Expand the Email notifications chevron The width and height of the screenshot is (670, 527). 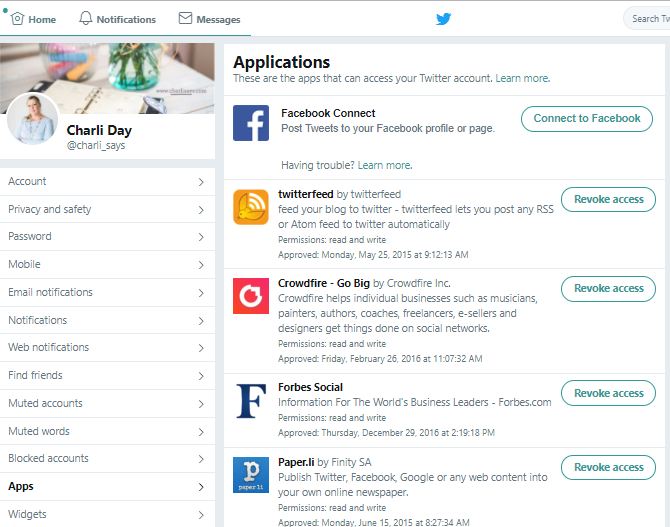(201, 293)
